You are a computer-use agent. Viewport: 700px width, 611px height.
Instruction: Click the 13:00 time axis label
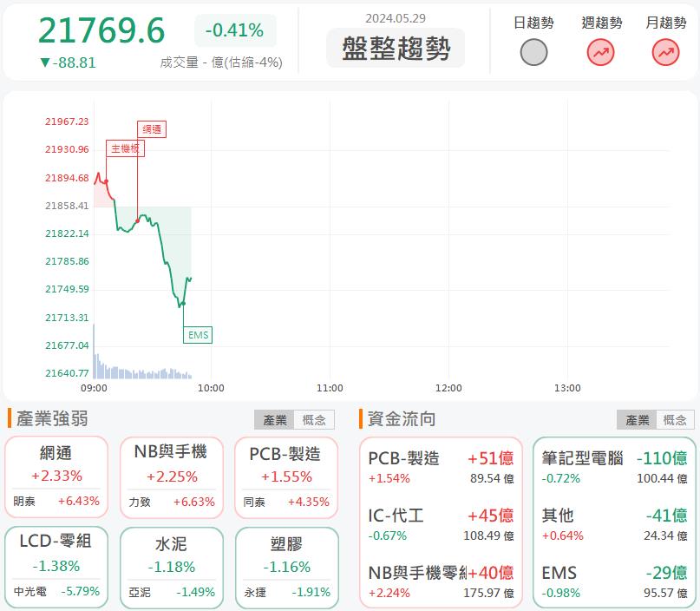pyautogui.click(x=567, y=388)
